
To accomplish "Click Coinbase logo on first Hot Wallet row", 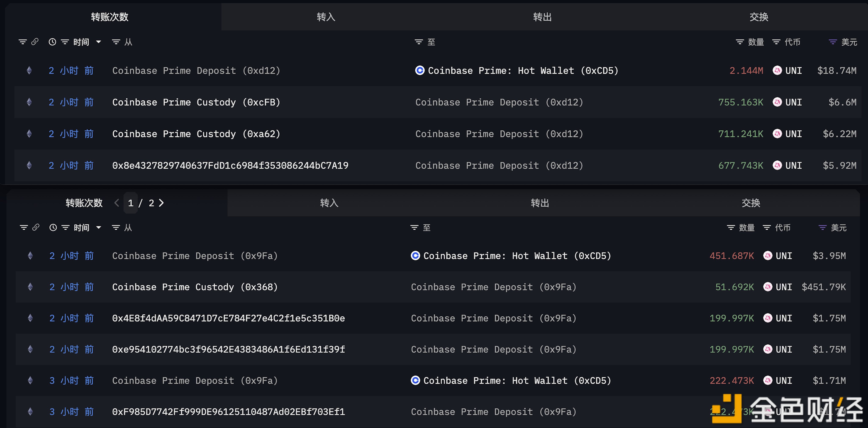I will [420, 70].
